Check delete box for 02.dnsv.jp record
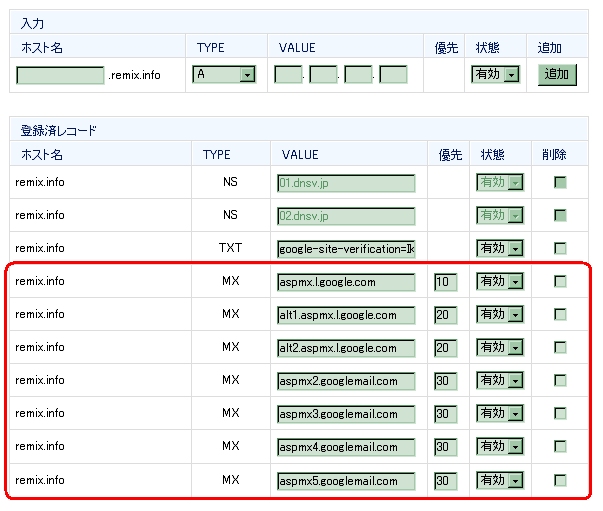 (x=560, y=215)
